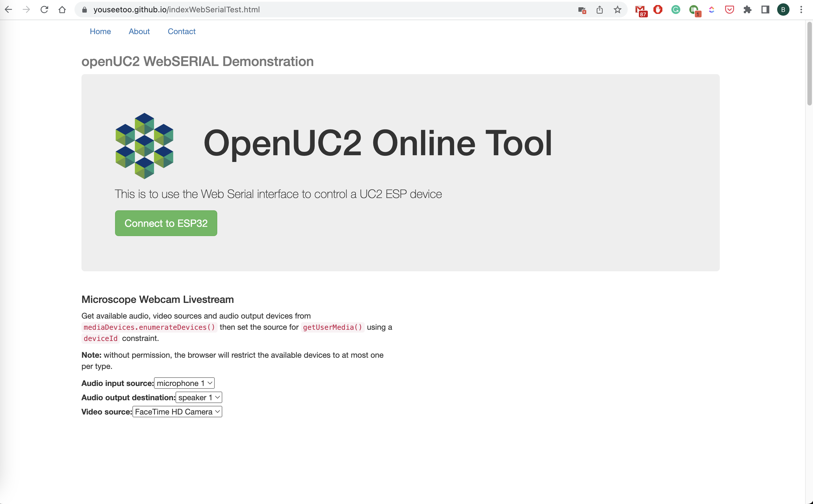Open the Extensions puzzle-piece menu
The width and height of the screenshot is (813, 504).
tap(747, 10)
